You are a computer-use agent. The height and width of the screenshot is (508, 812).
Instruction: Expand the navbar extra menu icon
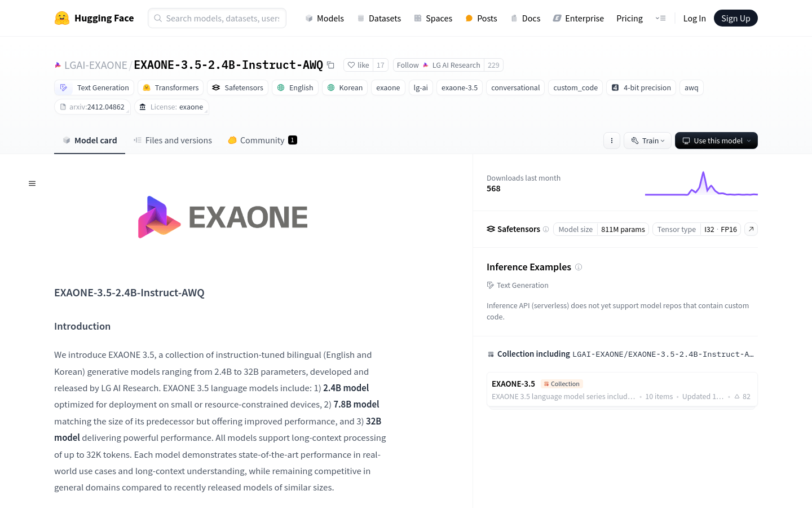(660, 18)
